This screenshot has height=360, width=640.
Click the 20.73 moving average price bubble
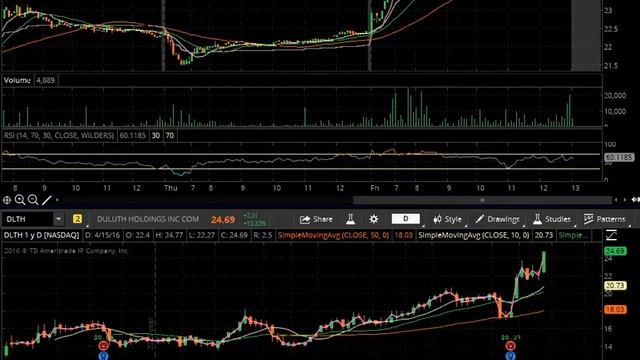point(615,286)
